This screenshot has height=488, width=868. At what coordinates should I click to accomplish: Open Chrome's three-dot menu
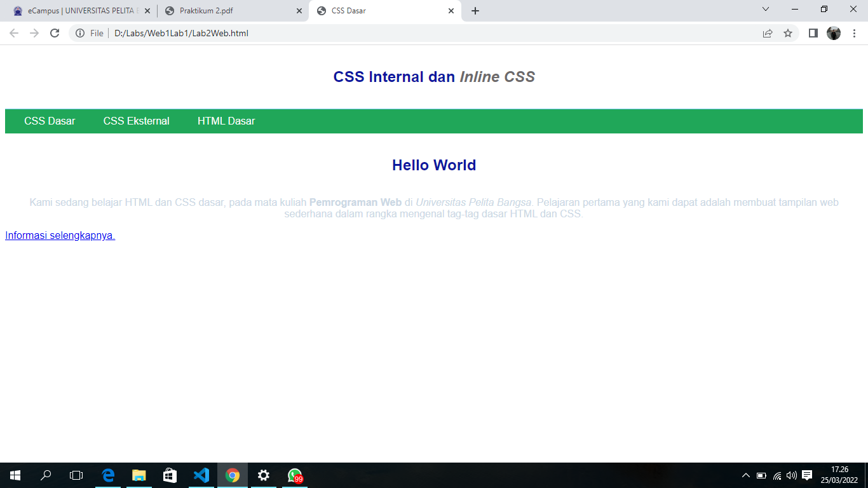click(855, 33)
